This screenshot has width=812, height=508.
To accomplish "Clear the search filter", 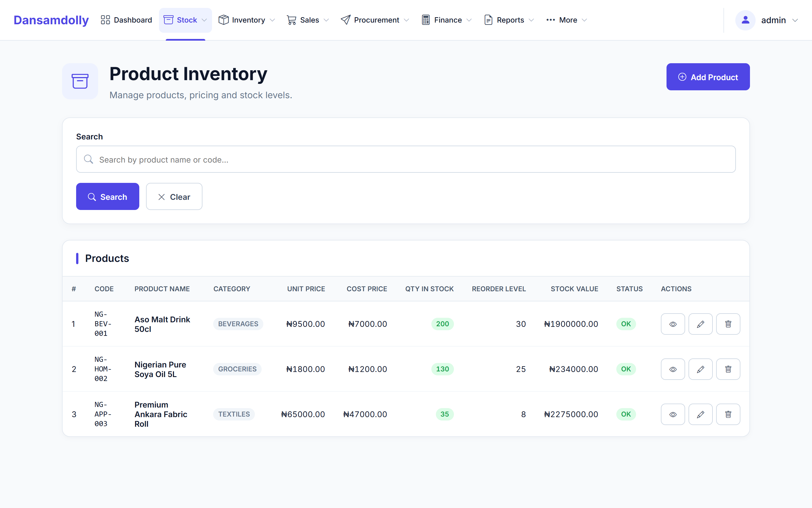I will coord(174,196).
